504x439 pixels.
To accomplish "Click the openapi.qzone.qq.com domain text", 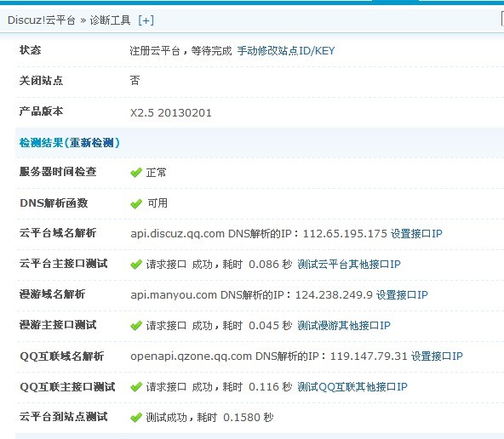I will tap(191, 356).
